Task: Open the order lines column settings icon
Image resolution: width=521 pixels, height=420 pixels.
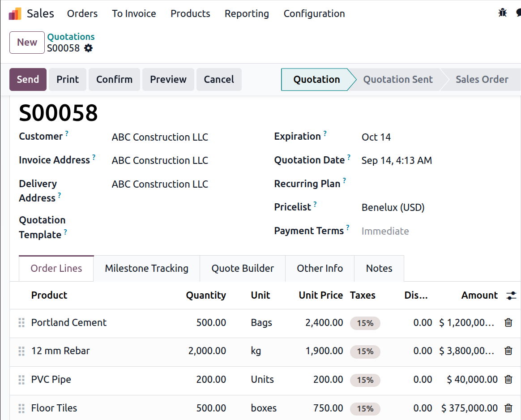Action: point(511,296)
